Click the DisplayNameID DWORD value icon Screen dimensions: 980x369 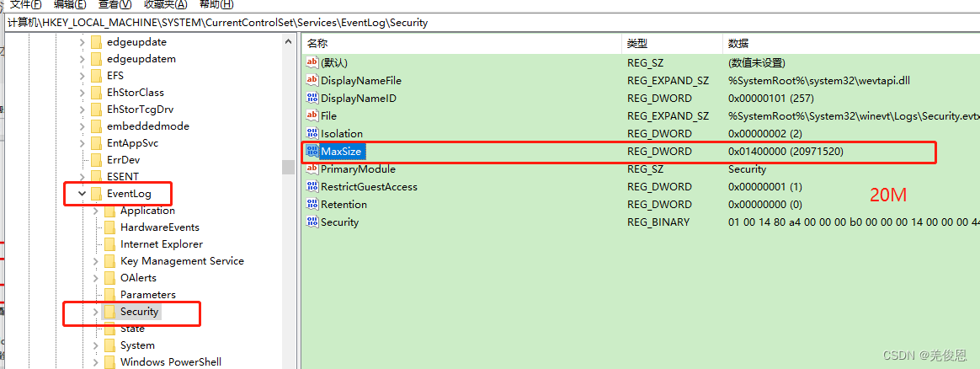(x=312, y=99)
